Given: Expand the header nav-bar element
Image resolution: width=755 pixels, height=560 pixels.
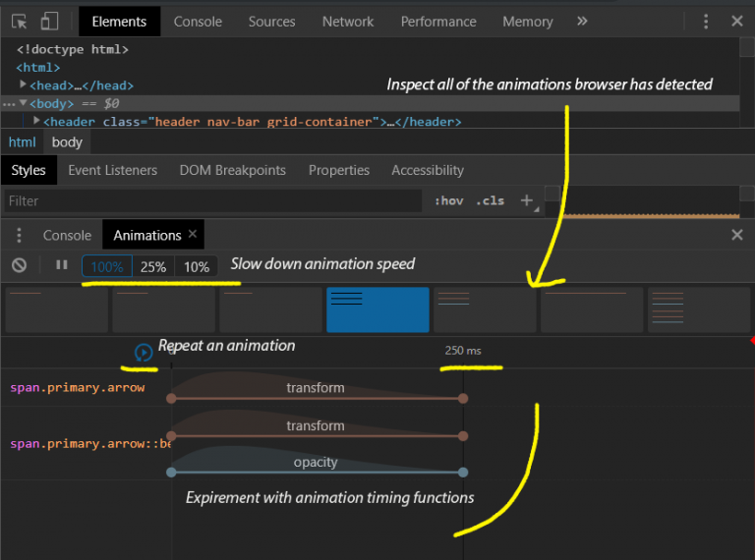Looking at the screenshot, I should coord(36,120).
